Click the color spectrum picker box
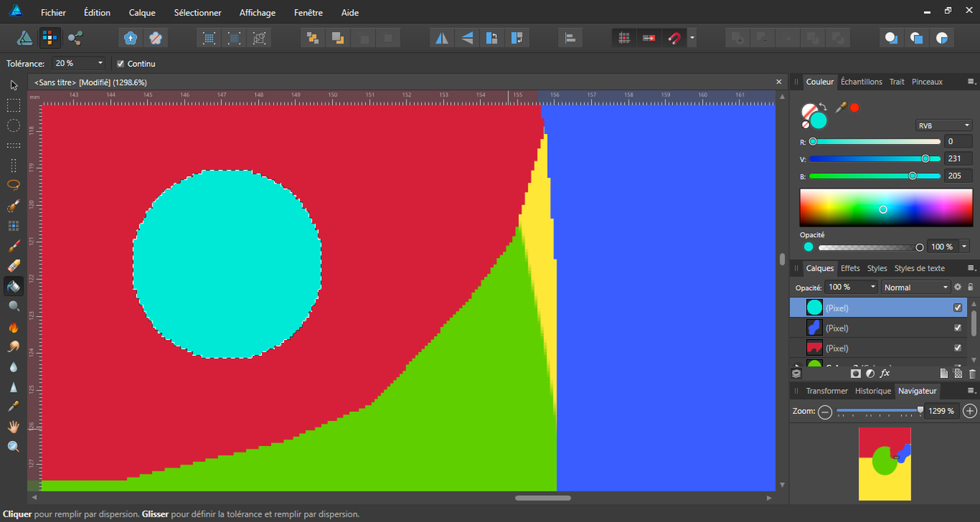980x522 pixels. (885, 207)
